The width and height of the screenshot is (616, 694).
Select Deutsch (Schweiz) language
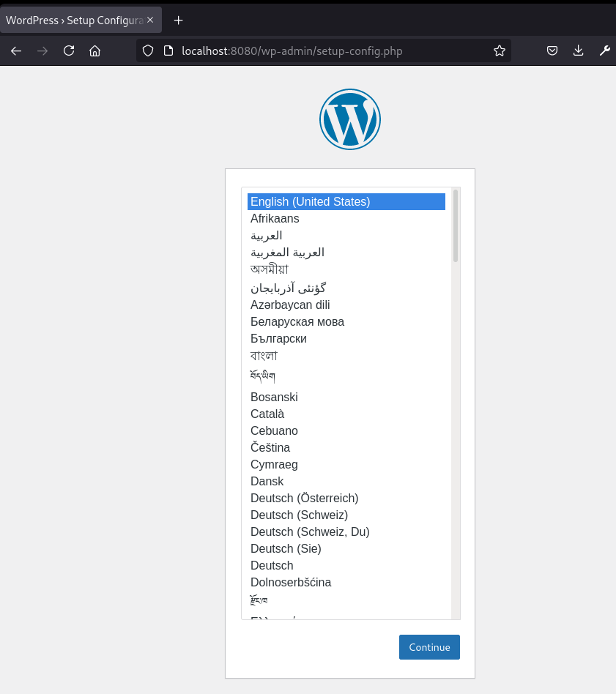click(346, 515)
